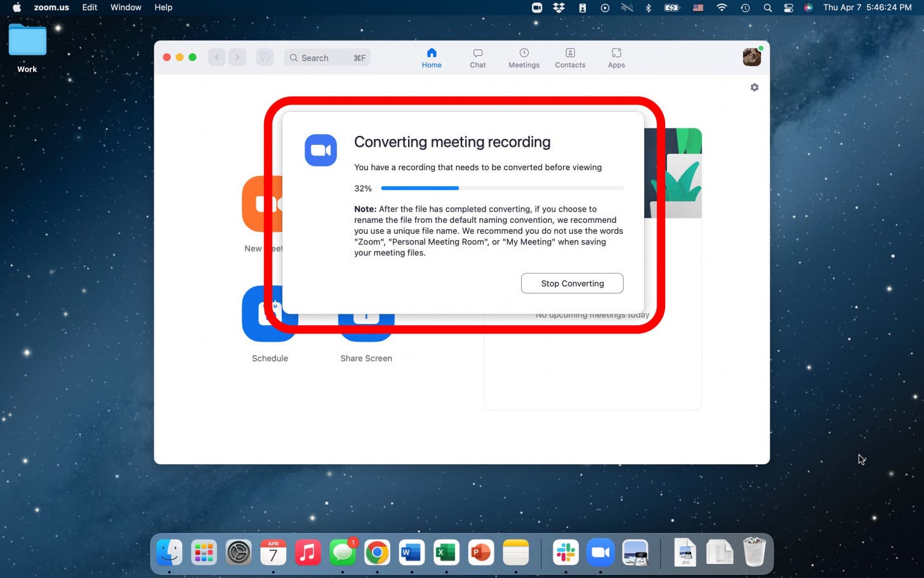Click the profile avatar picture

[752, 57]
